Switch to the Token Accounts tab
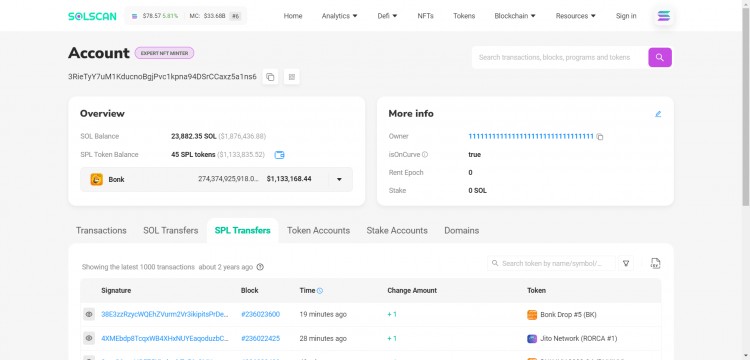Image resolution: width=750 pixels, height=360 pixels. tap(319, 230)
